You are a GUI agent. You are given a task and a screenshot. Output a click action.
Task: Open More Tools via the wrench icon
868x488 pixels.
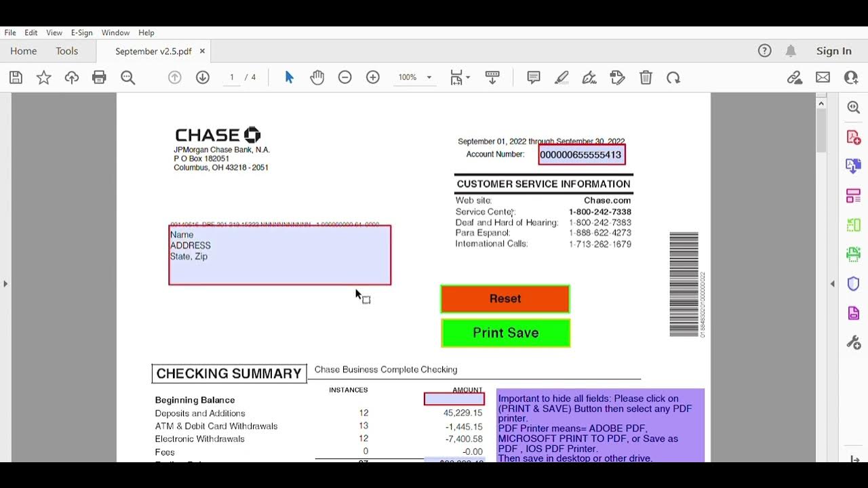click(x=853, y=342)
